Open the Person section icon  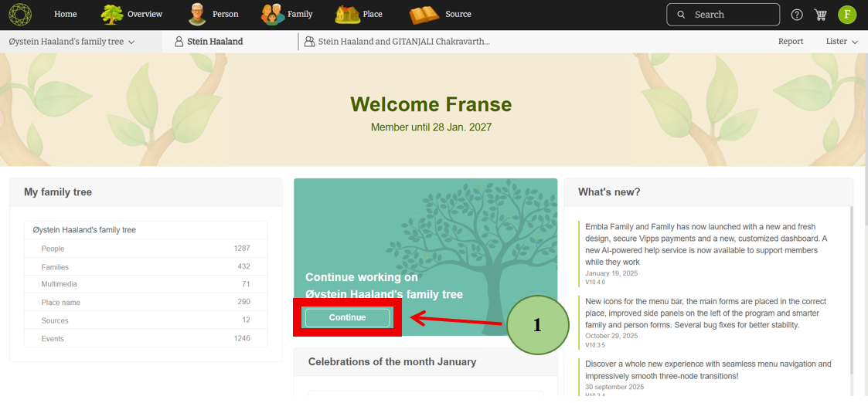199,14
